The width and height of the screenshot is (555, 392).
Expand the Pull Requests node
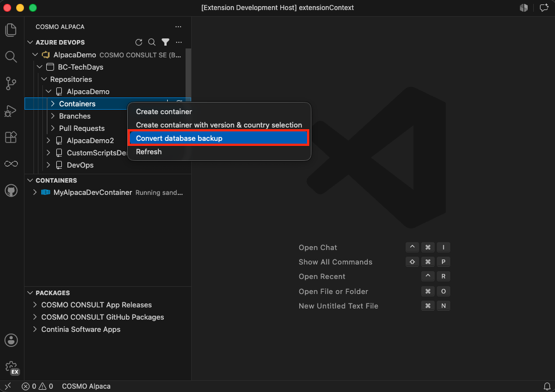[53, 128]
